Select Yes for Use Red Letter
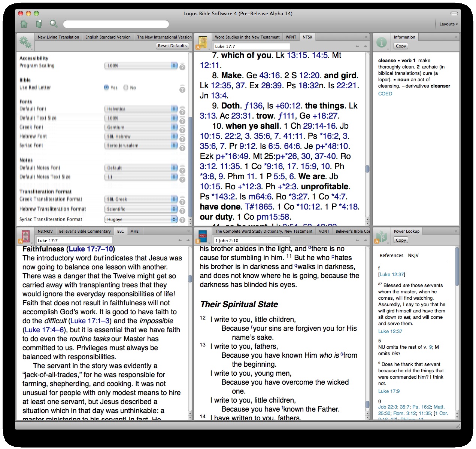Screen dimensions: 476x449 pos(106,88)
